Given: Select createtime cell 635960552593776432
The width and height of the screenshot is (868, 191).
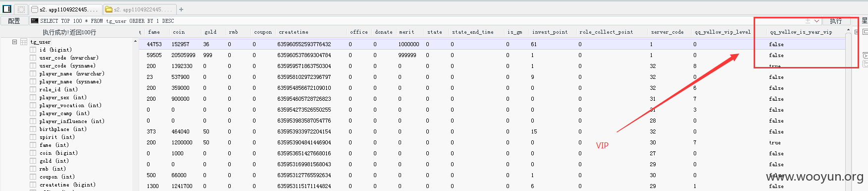Looking at the screenshot, I should 304,44.
